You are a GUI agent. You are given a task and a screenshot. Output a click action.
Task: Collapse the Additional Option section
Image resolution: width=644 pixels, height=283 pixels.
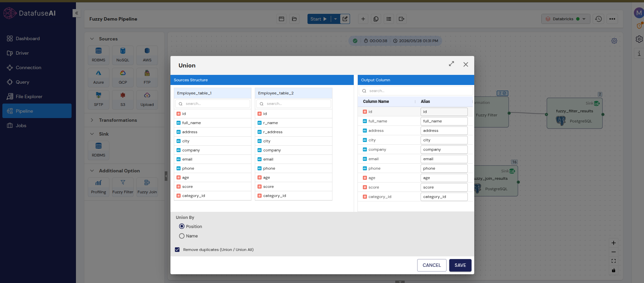point(92,171)
